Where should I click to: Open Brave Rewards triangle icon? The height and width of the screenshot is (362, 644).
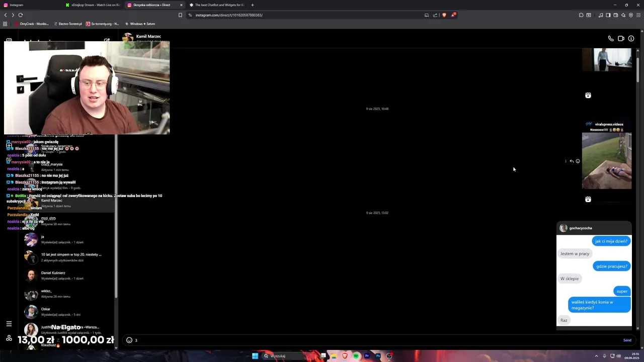pos(453,15)
